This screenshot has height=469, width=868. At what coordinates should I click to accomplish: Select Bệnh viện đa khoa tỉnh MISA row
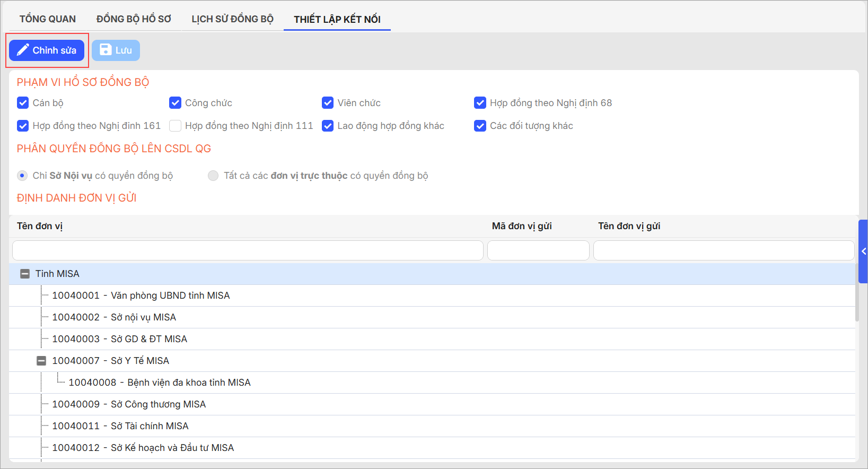189,383
